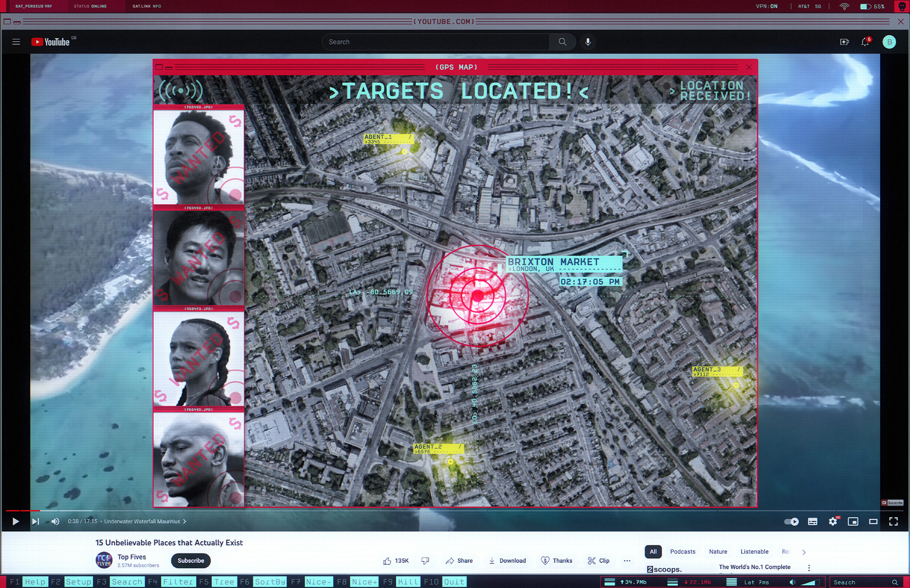The image size is (910, 588).
Task: Click the Quit item in the function bar
Action: pyautogui.click(x=454, y=582)
